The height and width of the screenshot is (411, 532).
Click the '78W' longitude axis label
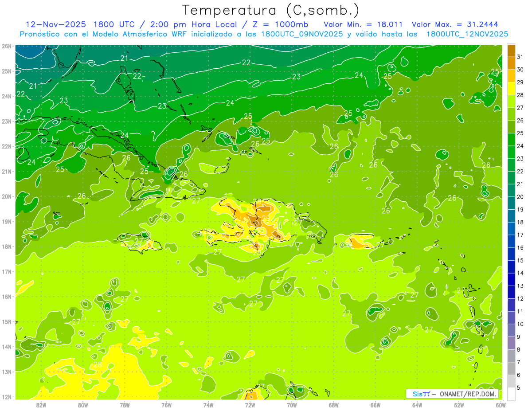tap(125, 405)
